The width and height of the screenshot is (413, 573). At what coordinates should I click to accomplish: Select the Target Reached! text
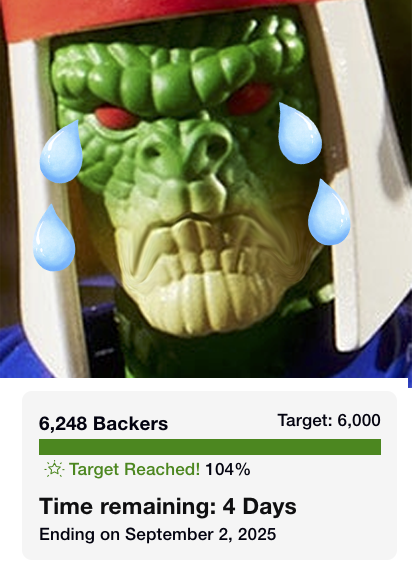[x=134, y=469]
